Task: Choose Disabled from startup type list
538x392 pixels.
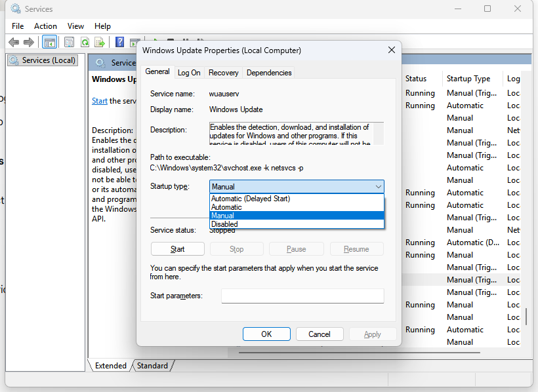Action: point(224,224)
